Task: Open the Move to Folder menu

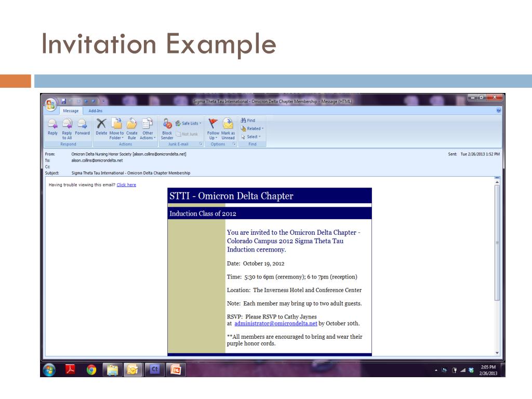Action: (x=116, y=129)
